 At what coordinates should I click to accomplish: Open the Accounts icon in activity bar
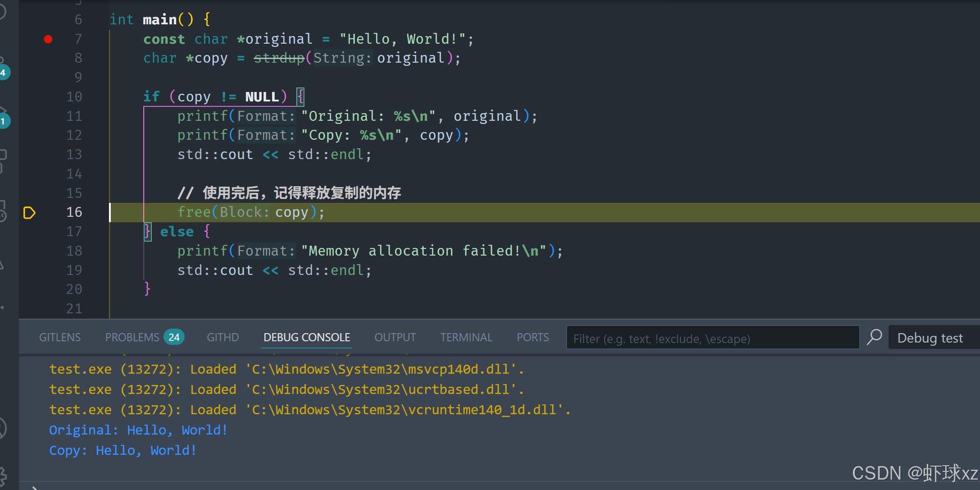(x=2, y=428)
